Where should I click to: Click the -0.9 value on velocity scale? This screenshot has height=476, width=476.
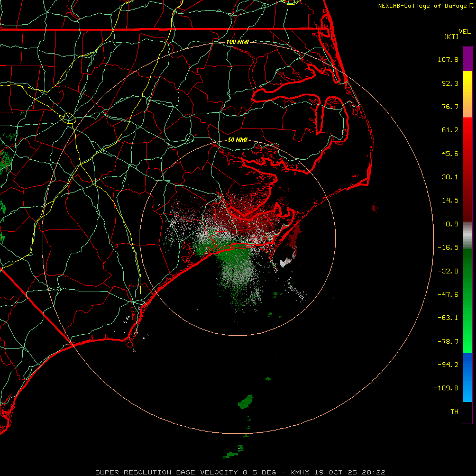click(450, 224)
